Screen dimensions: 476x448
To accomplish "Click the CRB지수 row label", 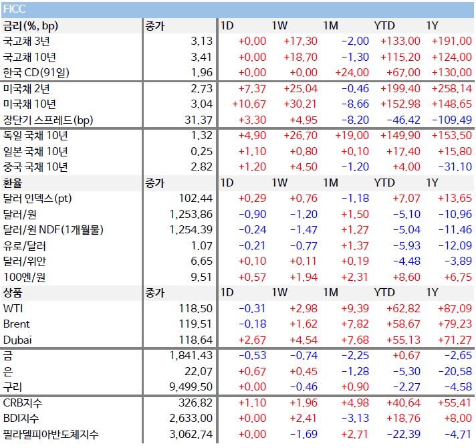I will coord(23,403).
